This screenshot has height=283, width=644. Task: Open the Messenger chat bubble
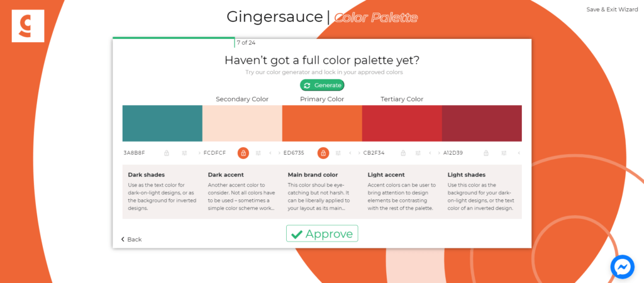click(623, 267)
